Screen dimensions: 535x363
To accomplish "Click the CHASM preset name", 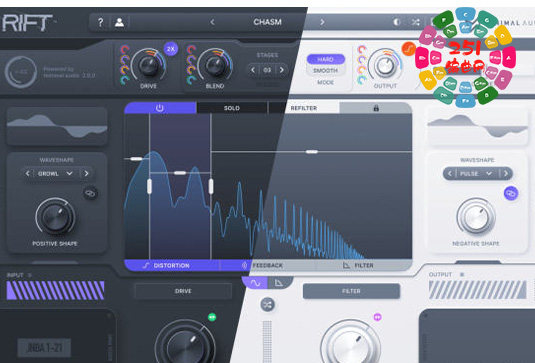I will click(268, 22).
